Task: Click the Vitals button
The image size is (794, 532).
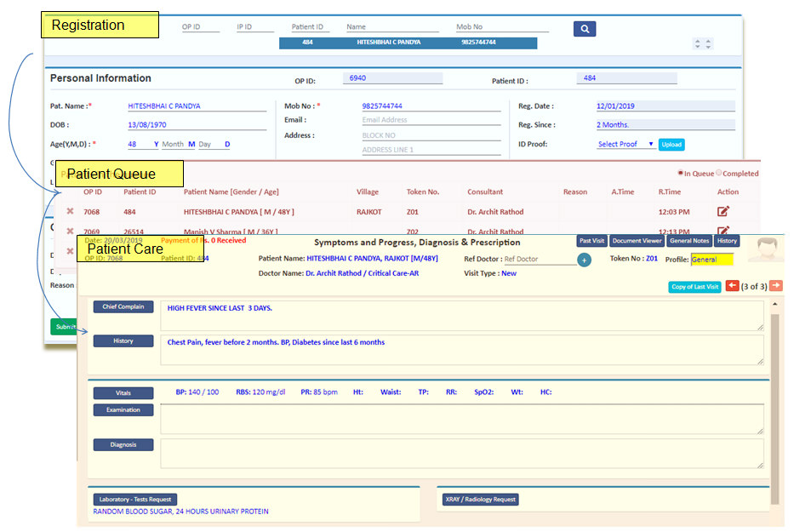Action: 123,393
